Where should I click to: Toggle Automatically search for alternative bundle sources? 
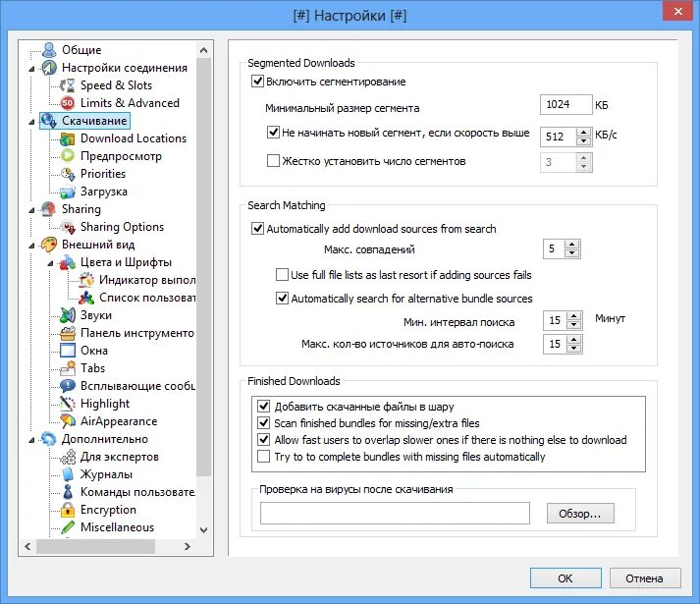(282, 298)
